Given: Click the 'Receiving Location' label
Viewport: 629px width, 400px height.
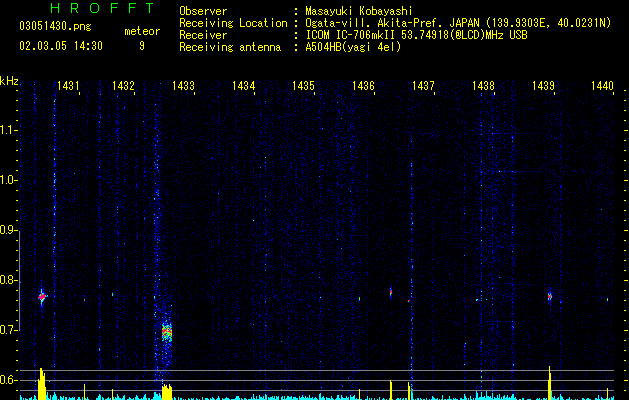Looking at the screenshot, I should pos(233,23).
